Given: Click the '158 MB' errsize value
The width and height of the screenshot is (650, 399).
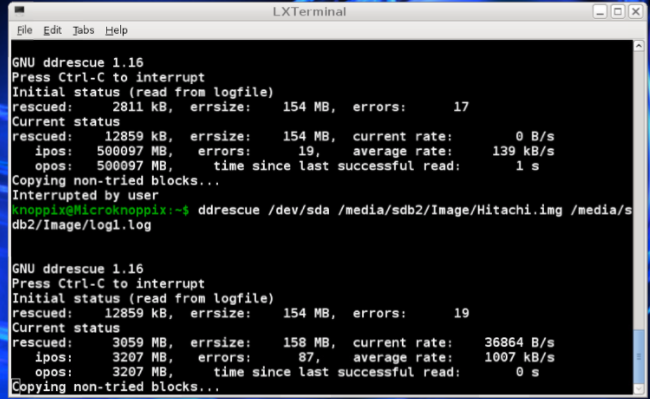Looking at the screenshot, I should point(306,343).
